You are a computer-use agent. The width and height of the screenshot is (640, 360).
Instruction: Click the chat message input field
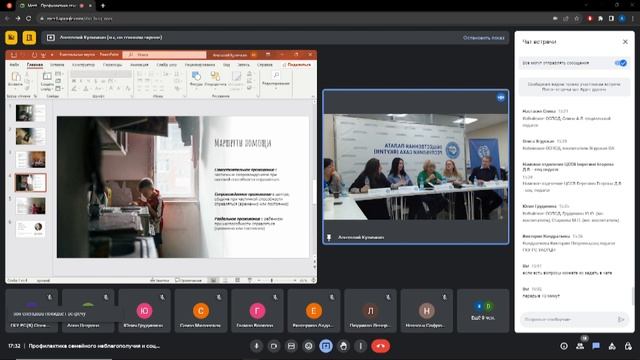point(567,319)
